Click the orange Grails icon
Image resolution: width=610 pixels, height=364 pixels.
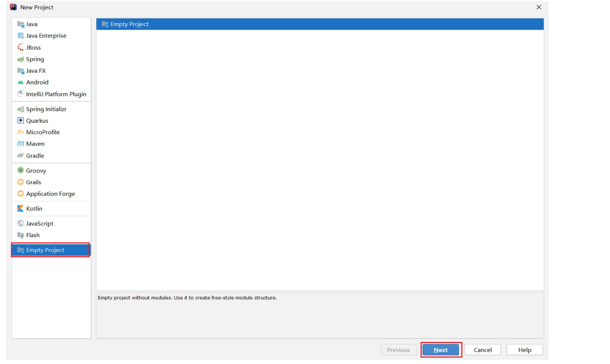(20, 182)
